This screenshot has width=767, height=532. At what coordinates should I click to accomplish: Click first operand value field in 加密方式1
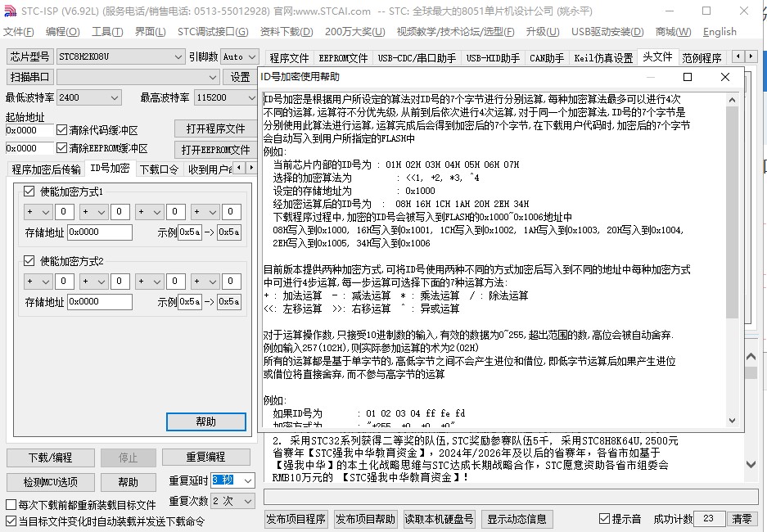(x=64, y=212)
